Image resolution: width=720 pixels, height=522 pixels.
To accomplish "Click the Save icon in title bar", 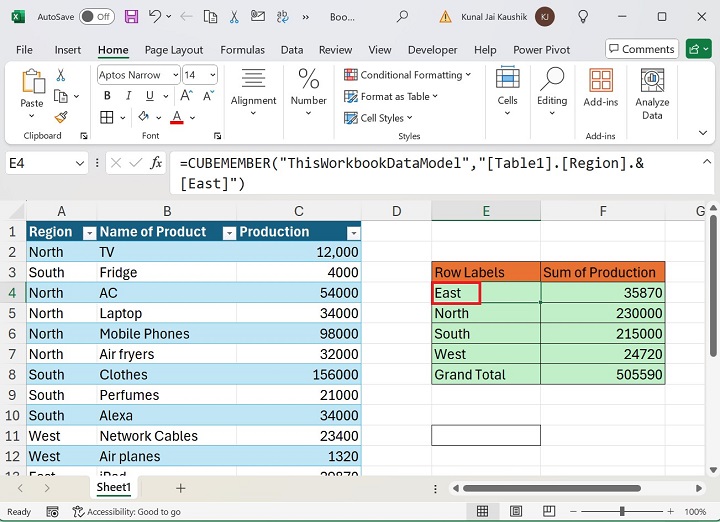I will 132,17.
